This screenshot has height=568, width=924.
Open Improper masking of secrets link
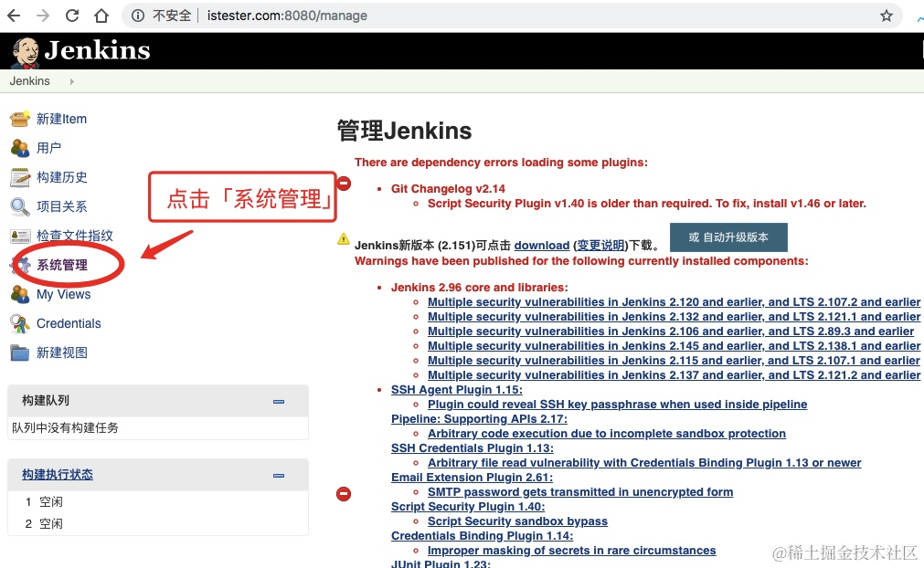coord(571,551)
